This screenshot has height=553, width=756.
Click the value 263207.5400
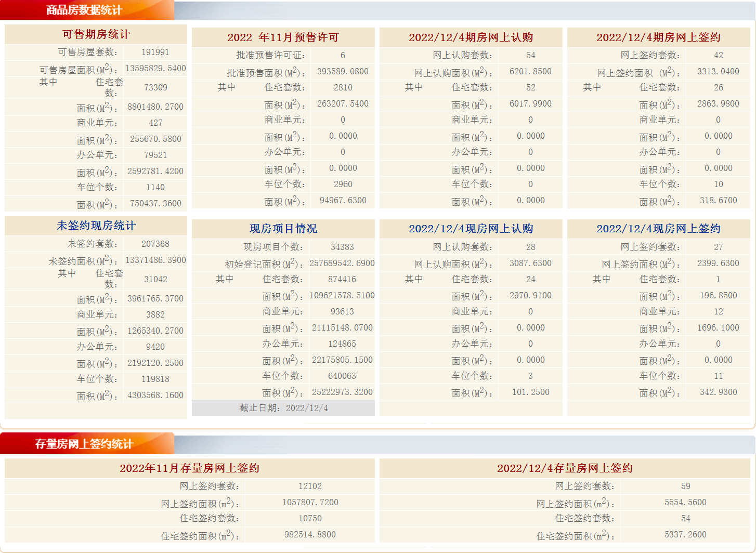click(x=343, y=103)
